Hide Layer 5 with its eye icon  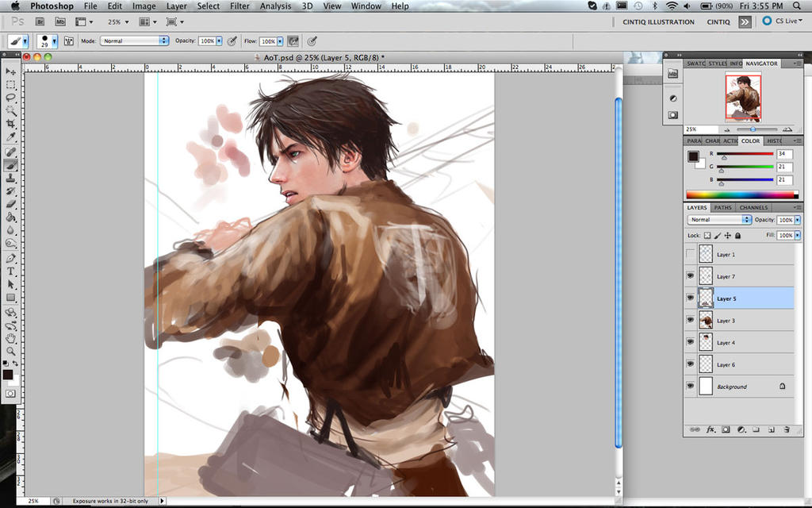click(690, 298)
